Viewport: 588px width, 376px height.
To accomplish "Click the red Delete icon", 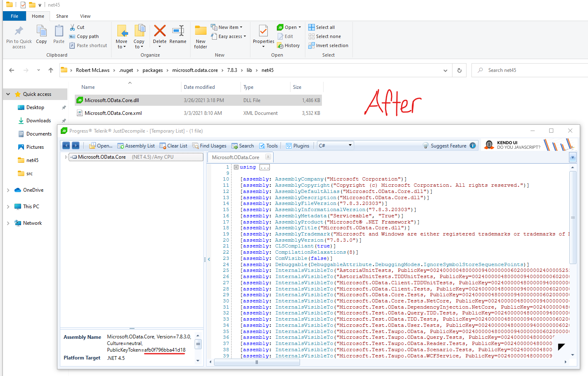I will point(159,31).
